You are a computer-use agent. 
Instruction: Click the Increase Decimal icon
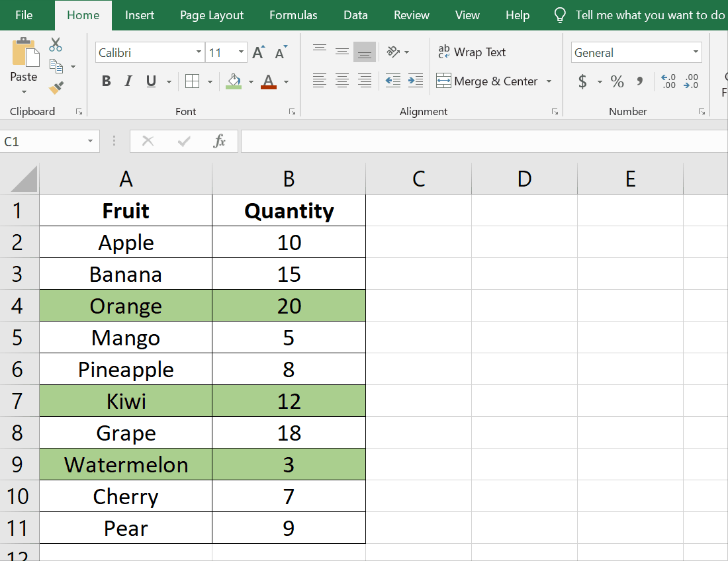tap(668, 81)
